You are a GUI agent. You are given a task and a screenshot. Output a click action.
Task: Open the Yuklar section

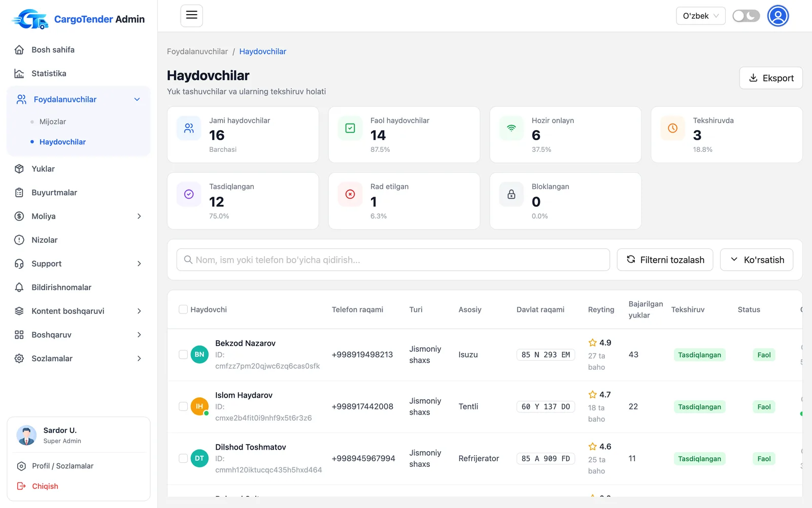79,169
